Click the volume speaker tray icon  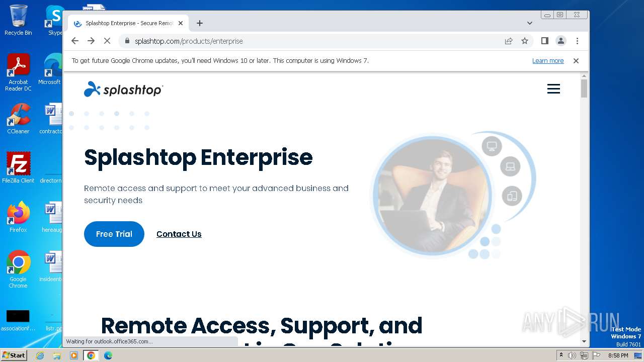click(572, 355)
